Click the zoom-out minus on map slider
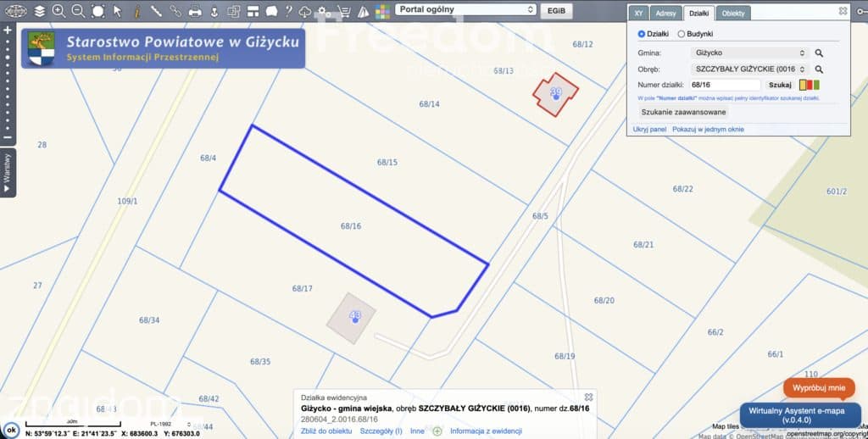The image size is (868, 439). pyautogui.click(x=7, y=136)
